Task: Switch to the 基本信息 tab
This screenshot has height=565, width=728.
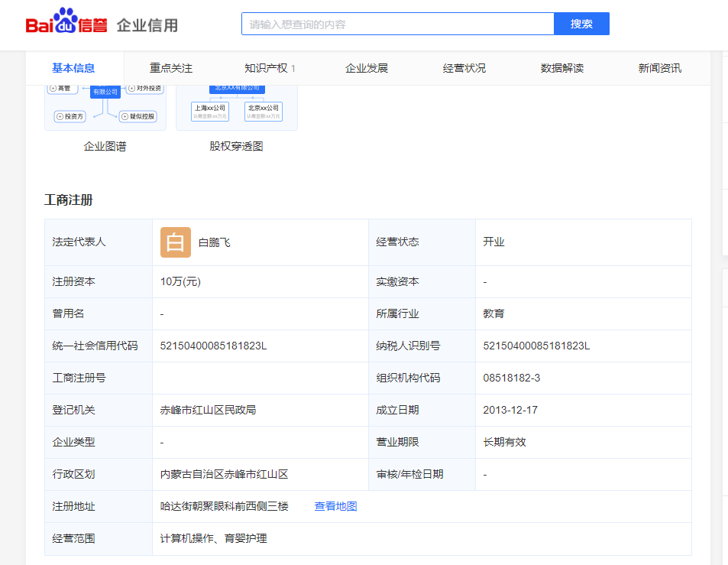Action: coord(73,68)
